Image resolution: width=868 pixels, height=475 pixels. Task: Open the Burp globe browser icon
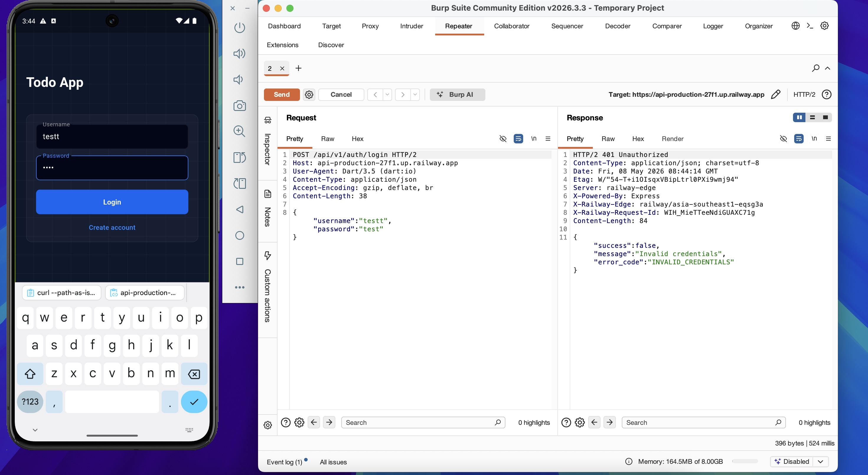[795, 26]
